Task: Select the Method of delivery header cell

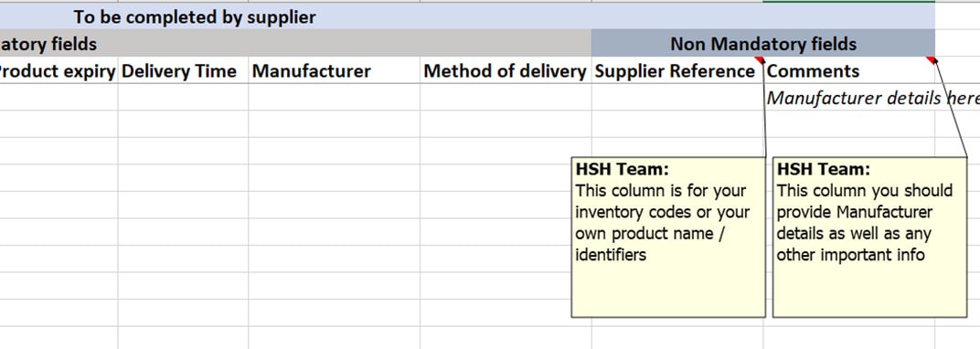Action: click(506, 70)
